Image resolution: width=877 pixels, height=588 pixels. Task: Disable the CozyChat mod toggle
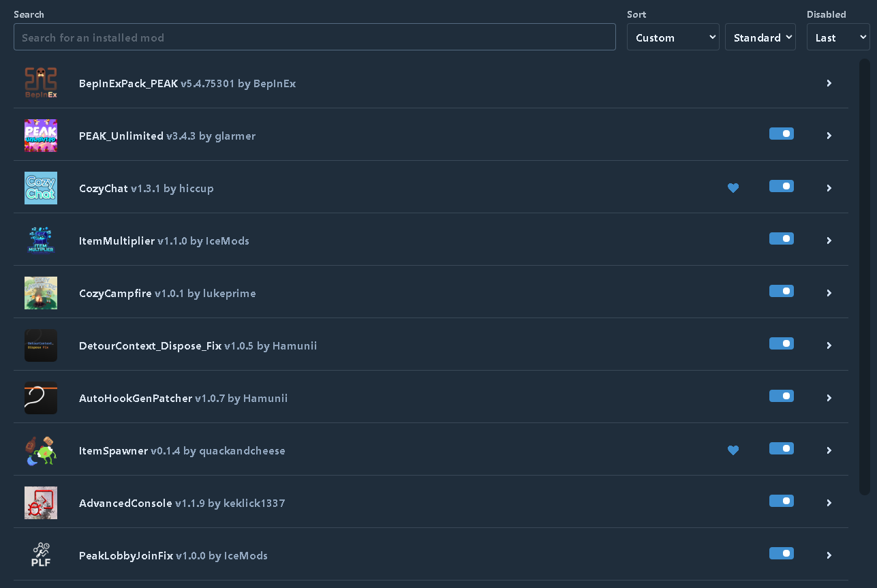coord(782,187)
